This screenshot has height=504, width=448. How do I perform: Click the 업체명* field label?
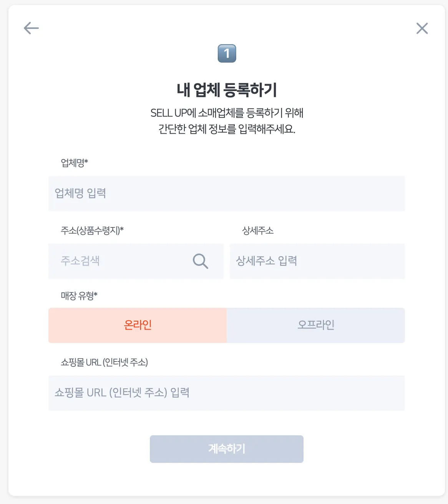(x=74, y=163)
